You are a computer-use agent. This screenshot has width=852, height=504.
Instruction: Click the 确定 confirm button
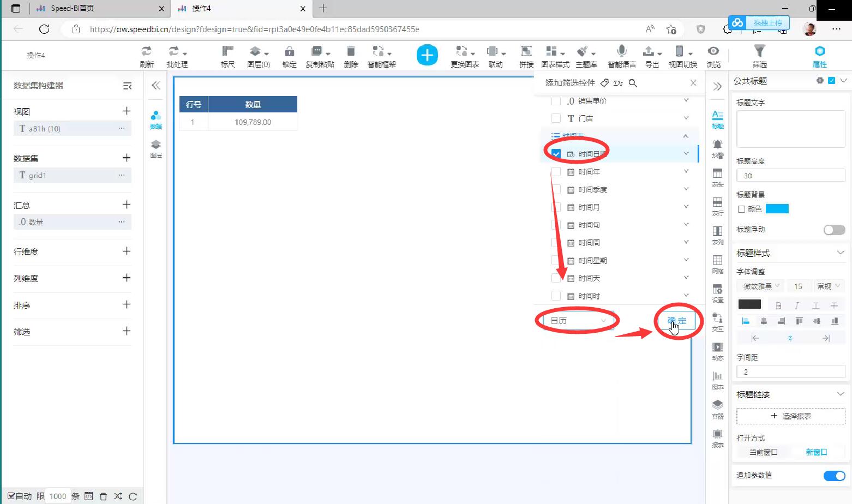point(677,321)
